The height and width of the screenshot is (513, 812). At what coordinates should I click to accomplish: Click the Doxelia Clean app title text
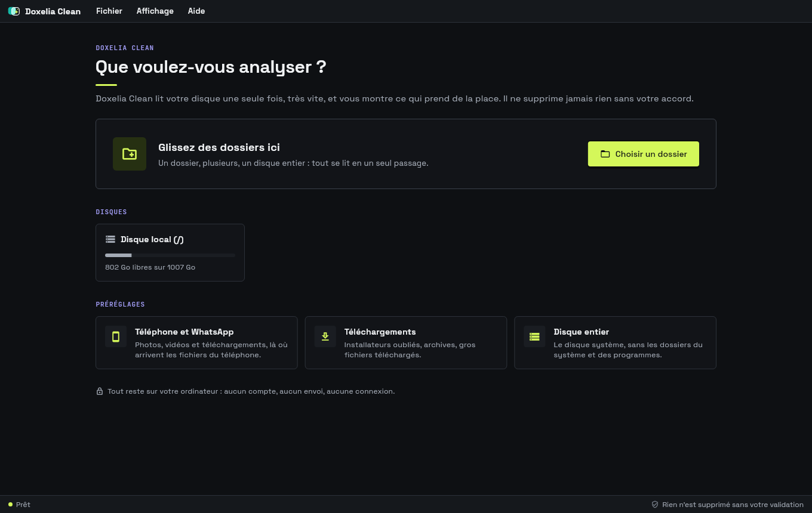pyautogui.click(x=53, y=11)
